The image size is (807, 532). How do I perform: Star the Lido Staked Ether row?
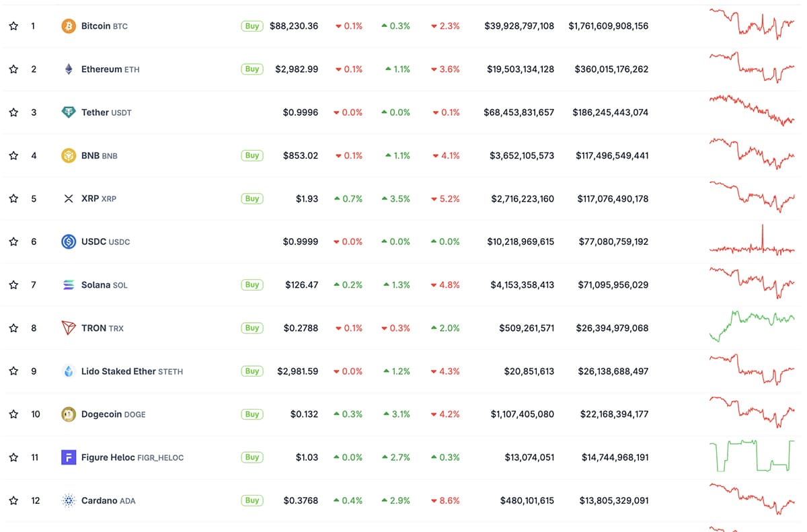pyautogui.click(x=13, y=371)
